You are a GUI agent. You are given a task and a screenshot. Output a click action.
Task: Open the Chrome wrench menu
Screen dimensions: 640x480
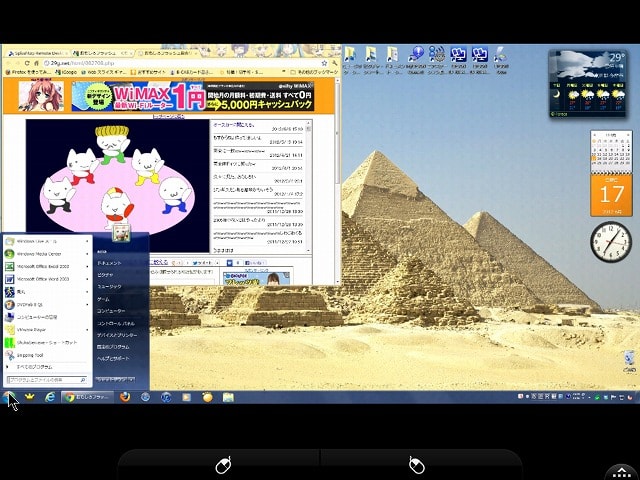(x=334, y=63)
